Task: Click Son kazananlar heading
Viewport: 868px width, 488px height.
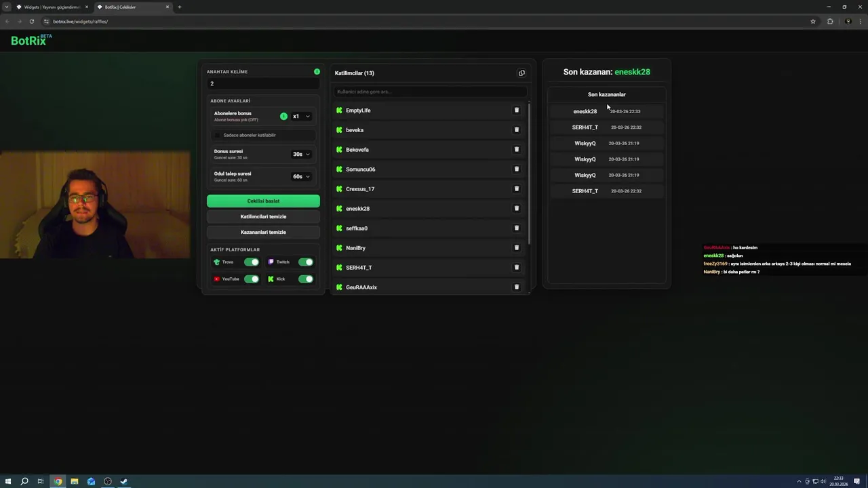Action: click(x=606, y=94)
